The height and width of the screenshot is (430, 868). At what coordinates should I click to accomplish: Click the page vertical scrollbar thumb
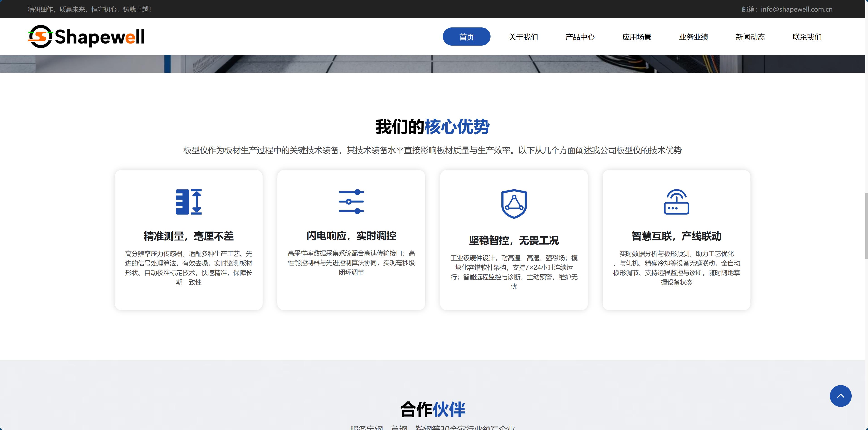pos(866,226)
